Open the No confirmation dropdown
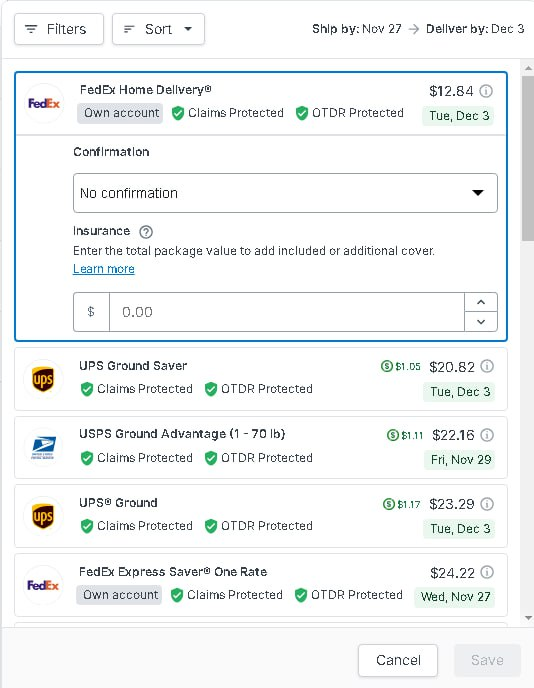534x688 pixels. pyautogui.click(x=285, y=193)
